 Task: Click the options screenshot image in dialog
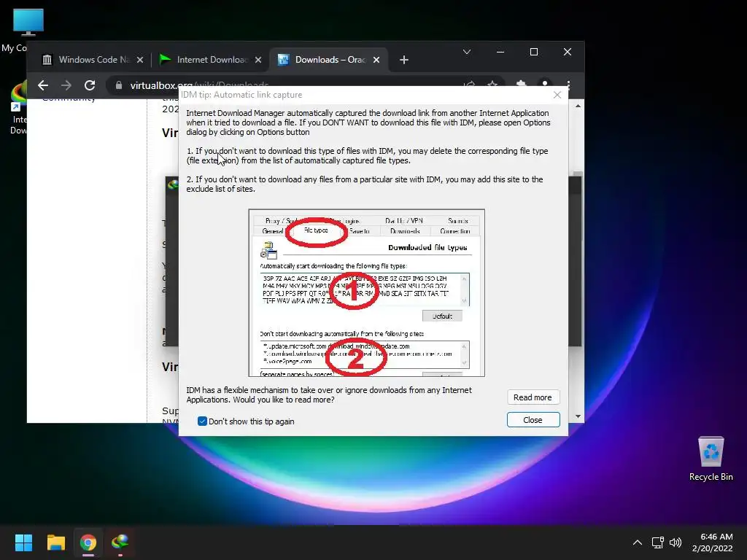coord(366,293)
